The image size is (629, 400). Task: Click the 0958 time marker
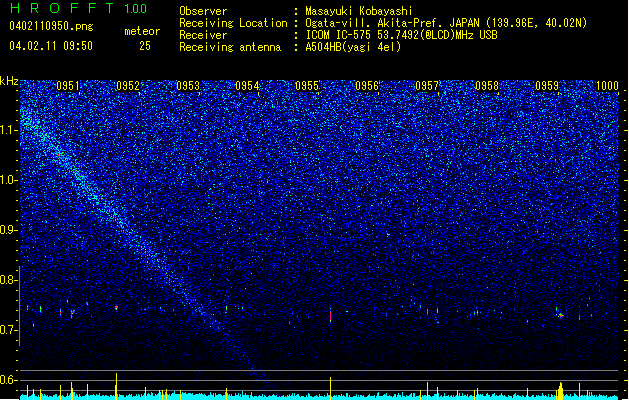487,85
